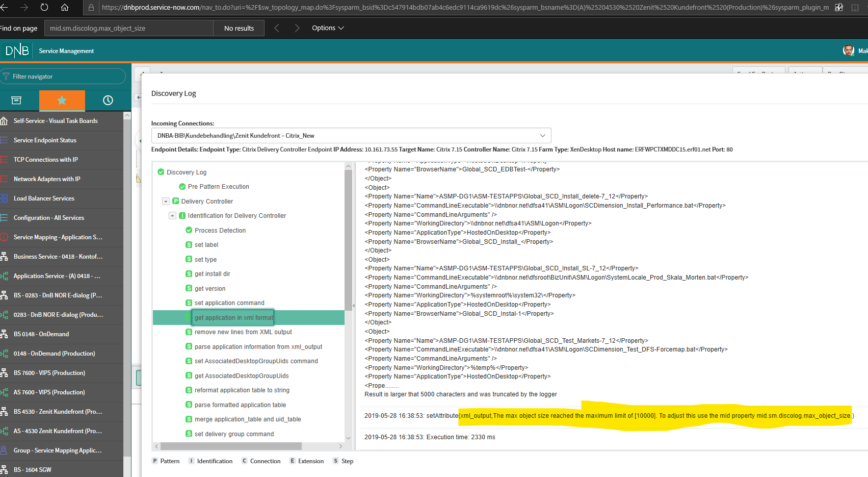Open BS 7600 - VIPS (Production) item
Viewport: 868px width, 477px height.
(49, 373)
